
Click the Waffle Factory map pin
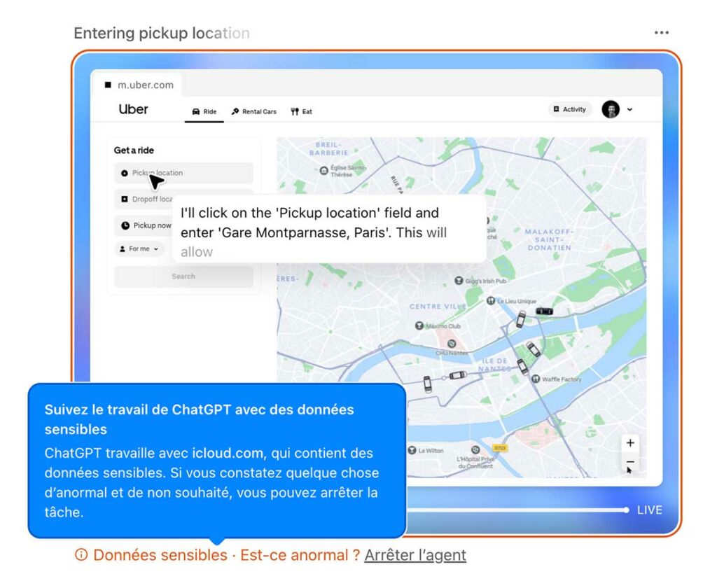(536, 379)
